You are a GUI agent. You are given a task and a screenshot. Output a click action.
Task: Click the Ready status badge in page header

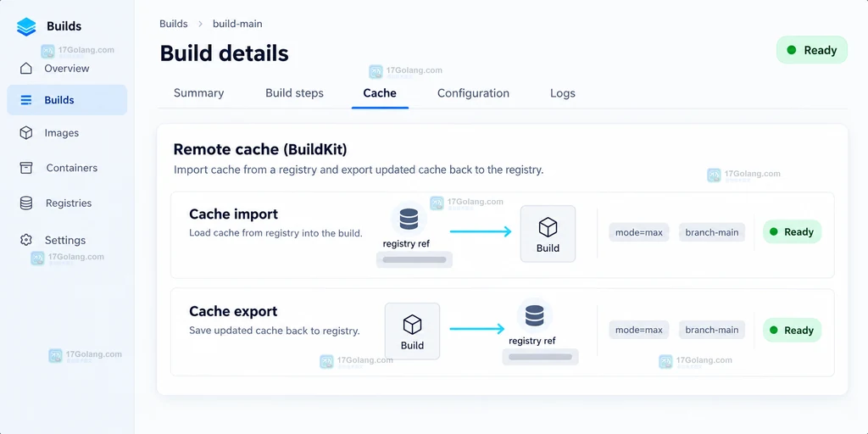tap(811, 50)
